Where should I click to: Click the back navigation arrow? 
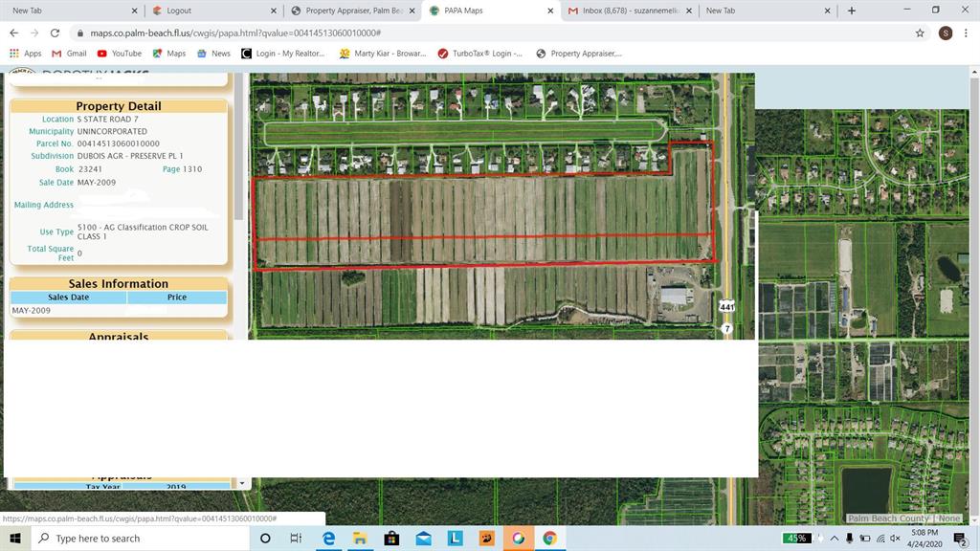[x=12, y=32]
